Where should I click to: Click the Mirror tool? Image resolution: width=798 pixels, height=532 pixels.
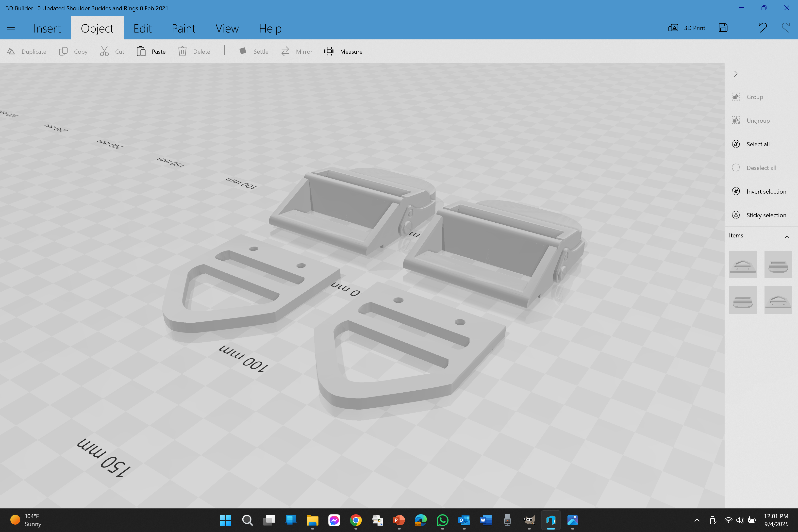click(x=297, y=51)
